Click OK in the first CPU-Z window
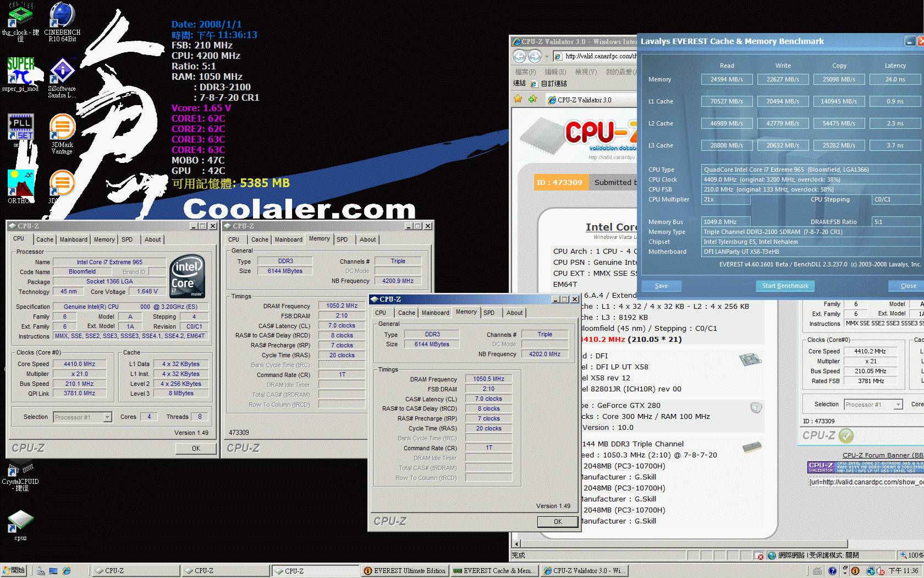This screenshot has height=578, width=924. click(196, 449)
